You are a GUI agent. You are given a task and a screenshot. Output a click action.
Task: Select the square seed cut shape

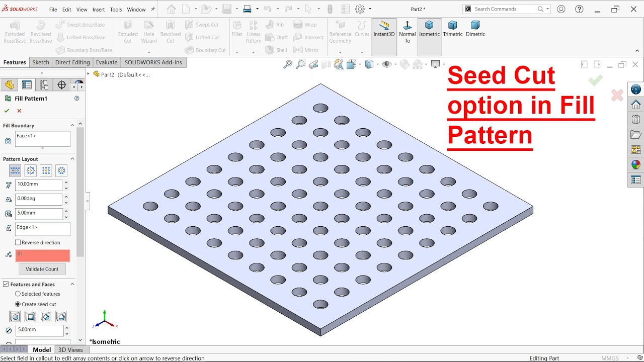click(30, 317)
